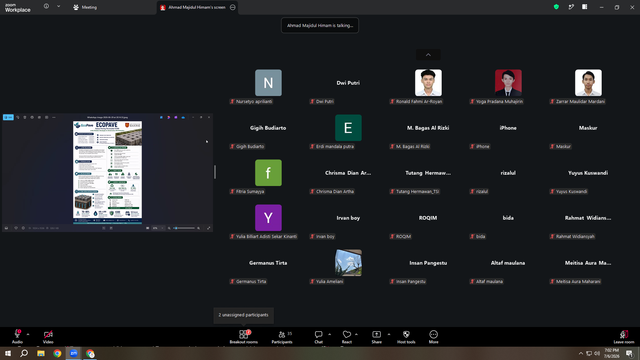Screen dimensions: 640x360
Task: Select the Yuyun Kuswandi participant tile
Action: pyautogui.click(x=588, y=173)
